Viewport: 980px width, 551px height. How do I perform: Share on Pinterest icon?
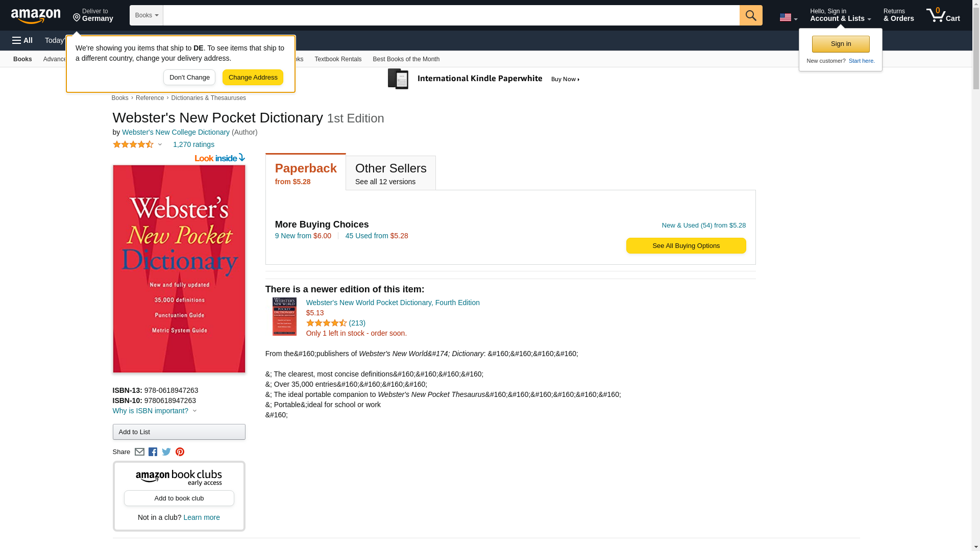(180, 452)
